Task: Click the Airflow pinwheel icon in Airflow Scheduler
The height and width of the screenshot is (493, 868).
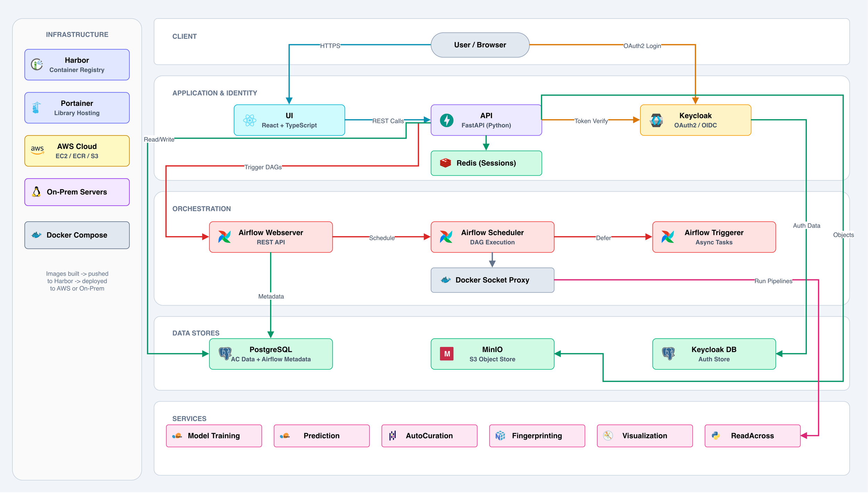Action: click(446, 237)
